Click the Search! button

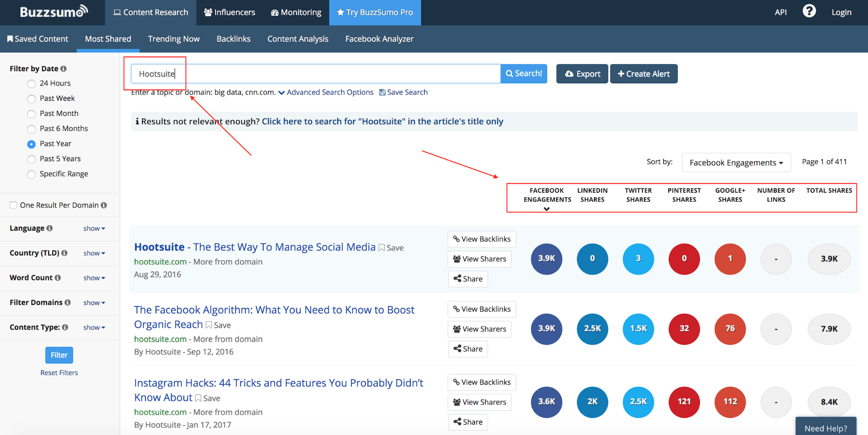tap(524, 74)
